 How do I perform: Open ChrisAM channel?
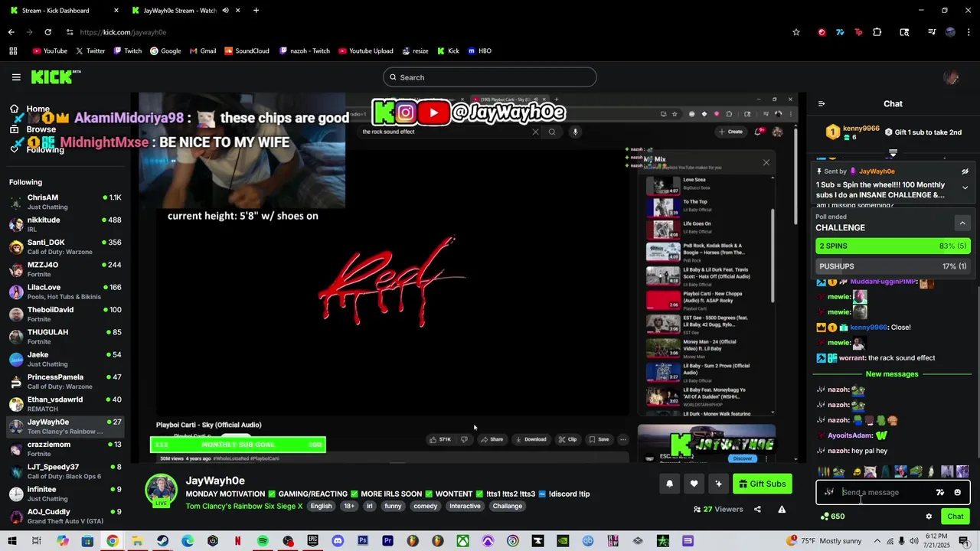pyautogui.click(x=65, y=202)
